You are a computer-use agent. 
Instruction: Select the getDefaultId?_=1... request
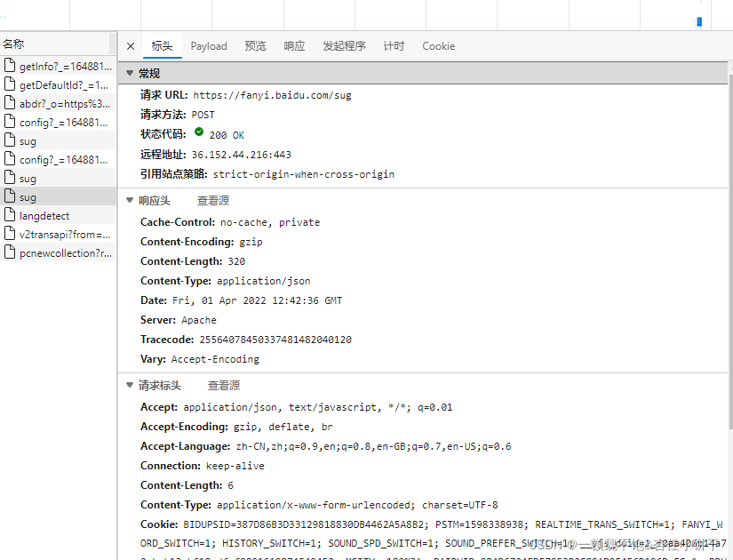coord(58,84)
